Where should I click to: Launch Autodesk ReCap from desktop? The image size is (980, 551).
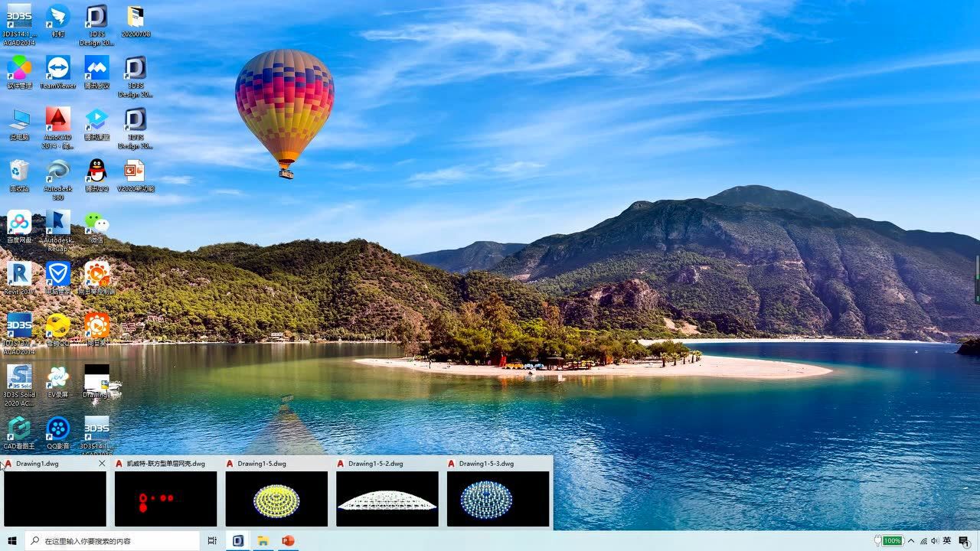tap(57, 223)
